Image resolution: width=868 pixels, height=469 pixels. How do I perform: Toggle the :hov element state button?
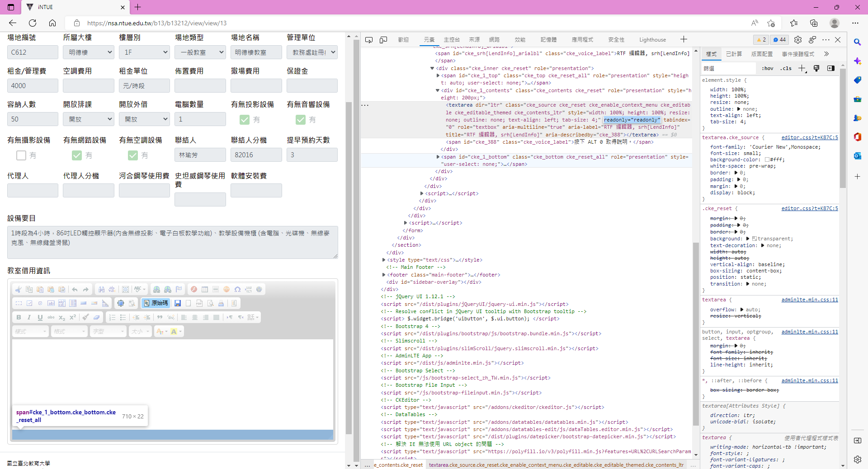(x=768, y=69)
